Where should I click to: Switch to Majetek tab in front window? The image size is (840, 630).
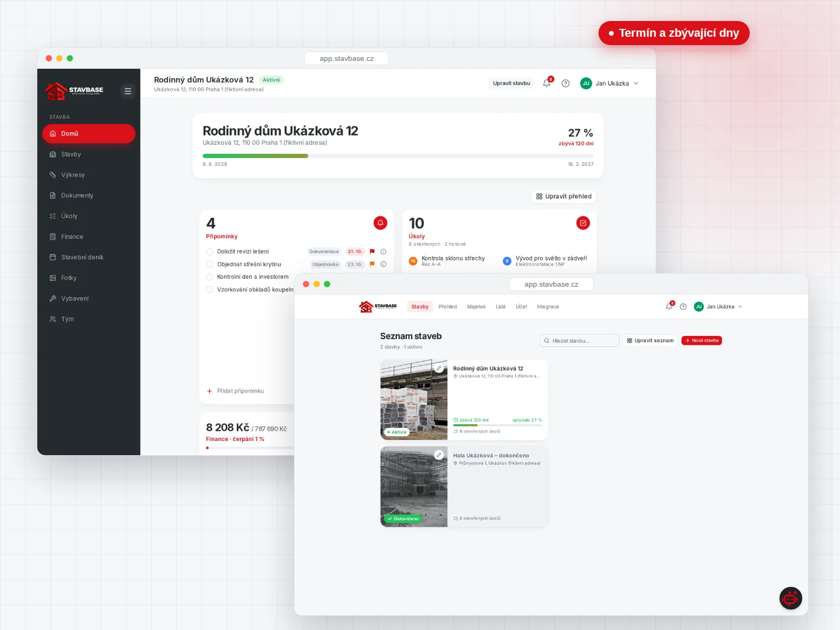476,307
